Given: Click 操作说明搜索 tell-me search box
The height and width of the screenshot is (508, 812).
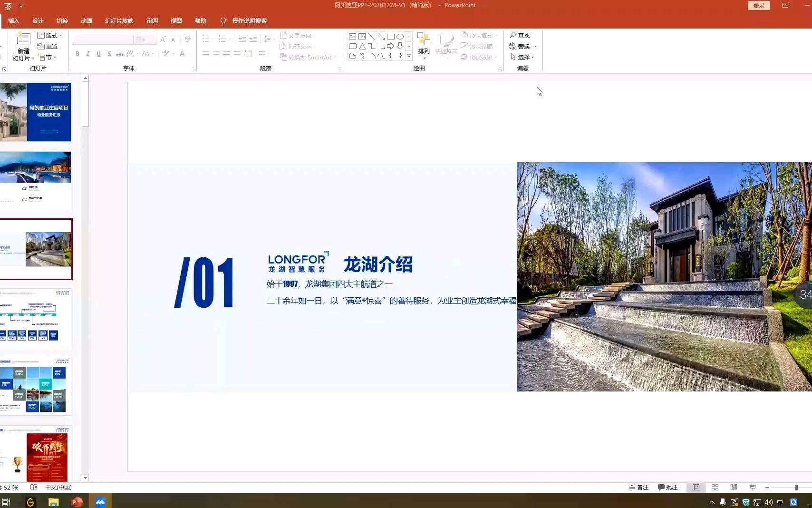Looking at the screenshot, I should click(250, 21).
